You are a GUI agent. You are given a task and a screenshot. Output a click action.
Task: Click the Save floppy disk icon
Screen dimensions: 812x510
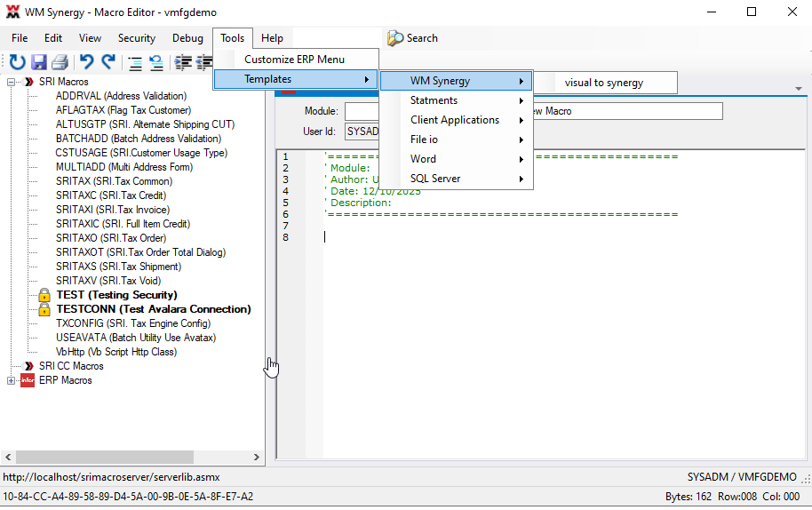tap(39, 62)
